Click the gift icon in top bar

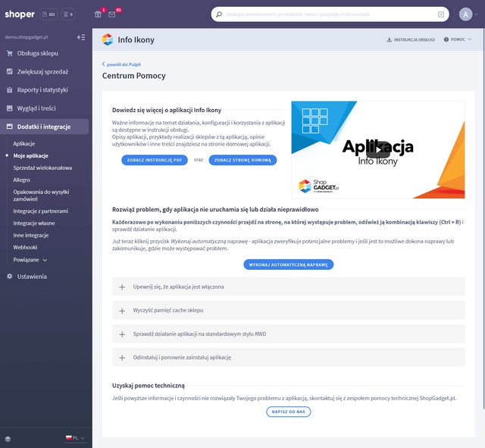pos(98,14)
